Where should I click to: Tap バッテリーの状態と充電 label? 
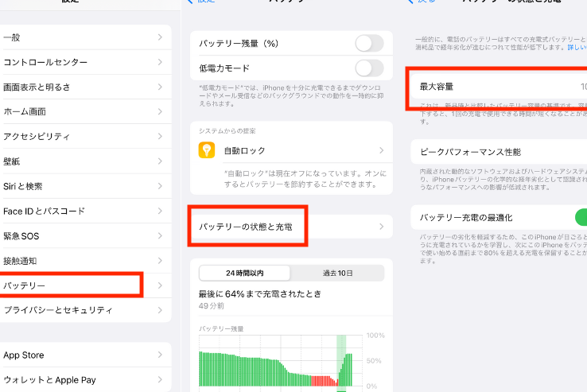tap(245, 227)
